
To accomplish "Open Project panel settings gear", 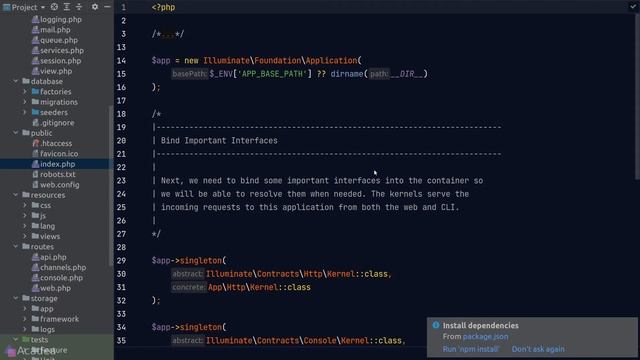I will 95,7.
